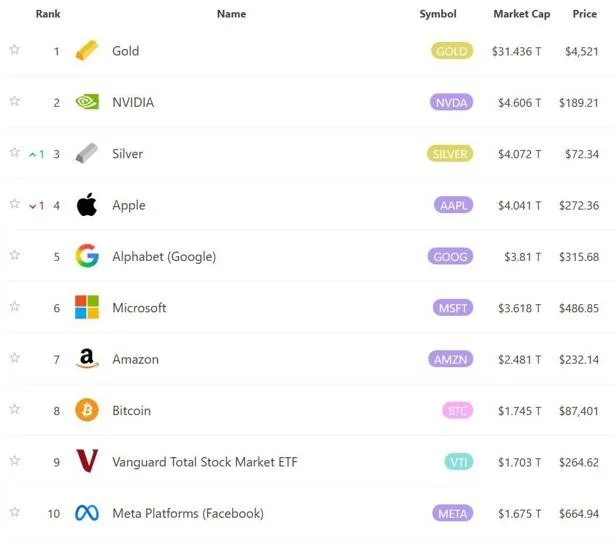Click the Silver bar icon
615x540 pixels.
click(x=87, y=154)
